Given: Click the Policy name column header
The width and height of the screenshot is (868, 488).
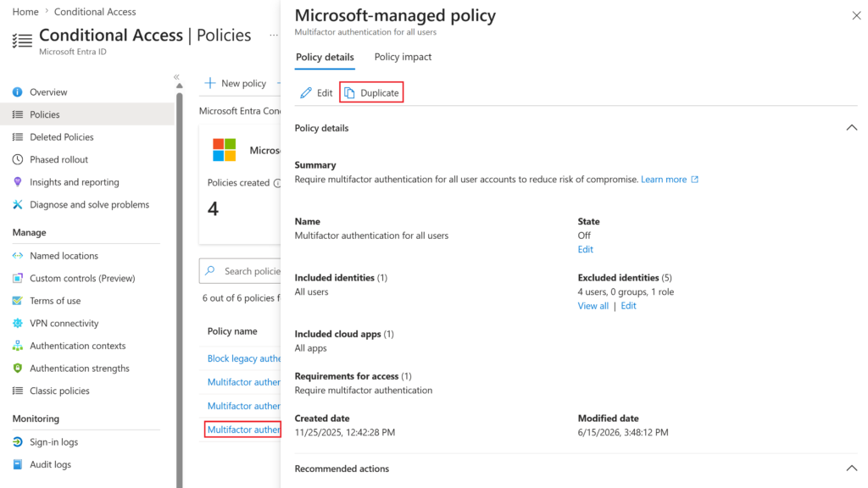Looking at the screenshot, I should pos(232,331).
